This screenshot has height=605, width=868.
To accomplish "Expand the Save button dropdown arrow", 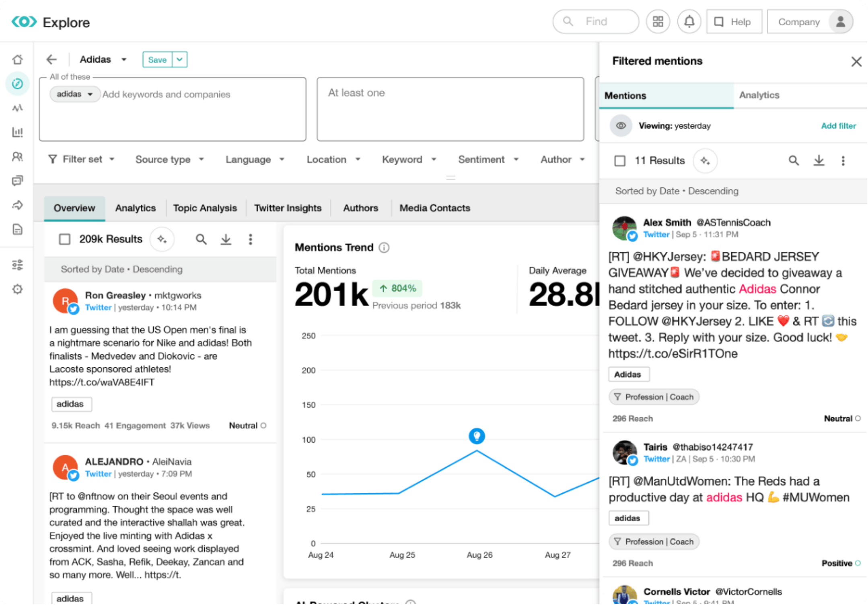I will 180,60.
